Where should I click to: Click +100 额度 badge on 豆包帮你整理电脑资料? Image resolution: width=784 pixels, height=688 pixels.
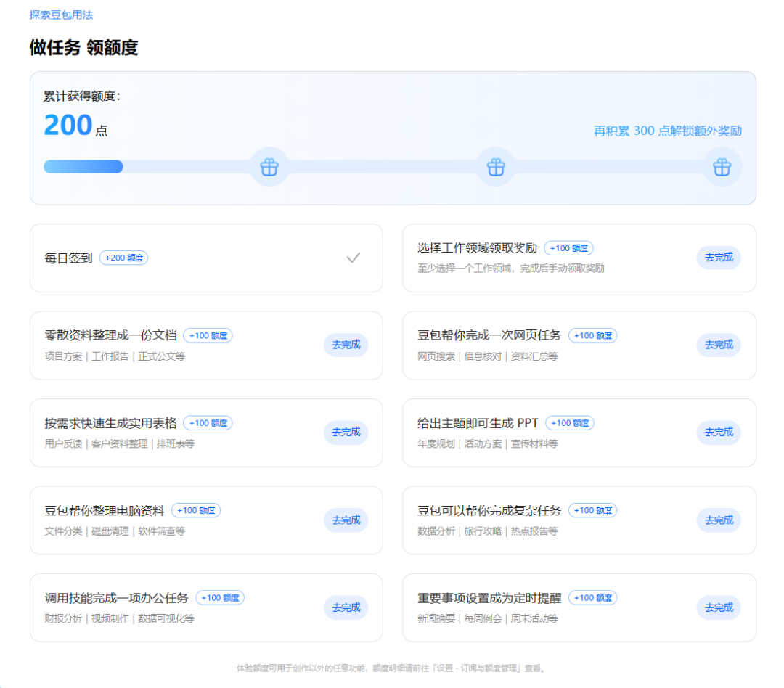(x=196, y=510)
